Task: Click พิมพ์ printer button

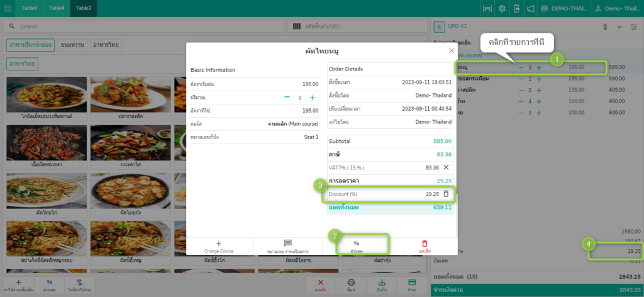Action: point(351,286)
